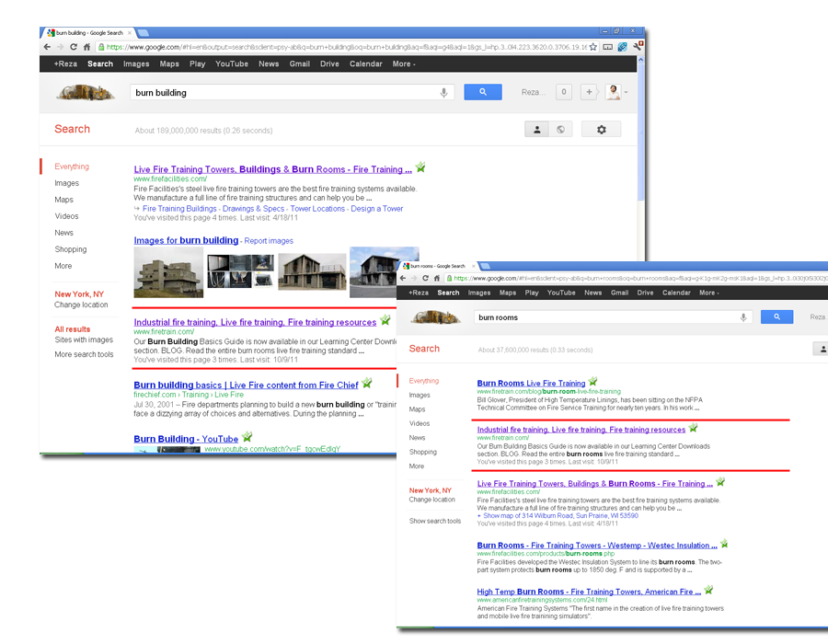
Task: Reload page in burn building window
Action: (x=74, y=47)
